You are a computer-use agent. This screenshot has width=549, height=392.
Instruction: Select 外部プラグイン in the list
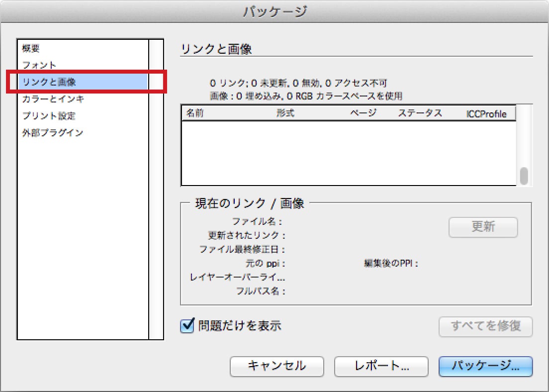tap(53, 133)
